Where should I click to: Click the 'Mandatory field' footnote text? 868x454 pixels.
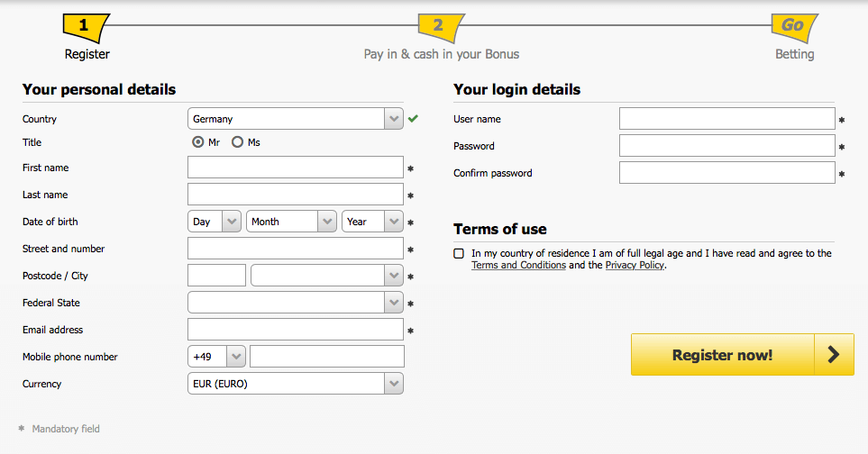[x=66, y=429]
